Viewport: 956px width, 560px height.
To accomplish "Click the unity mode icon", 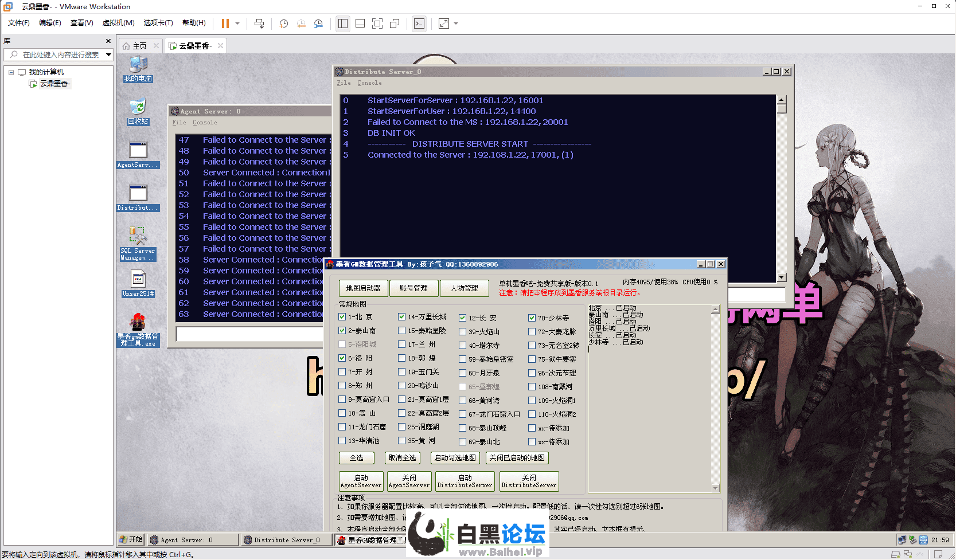I will coord(395,24).
